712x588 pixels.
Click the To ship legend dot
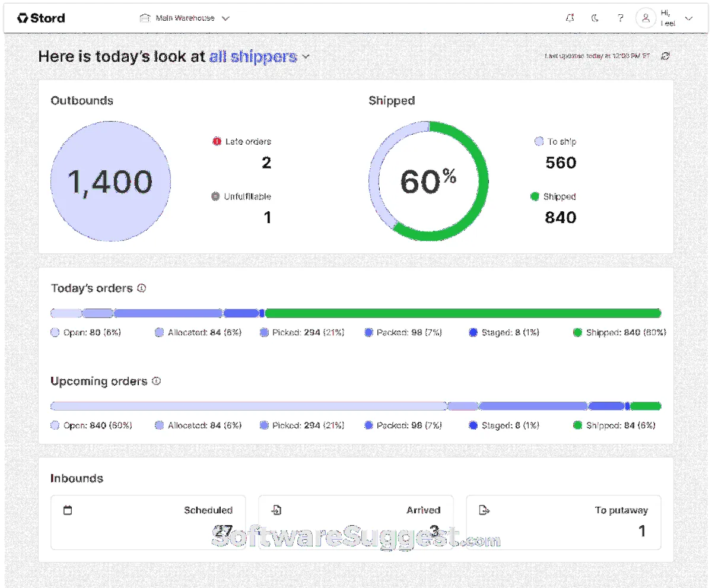pyautogui.click(x=539, y=142)
